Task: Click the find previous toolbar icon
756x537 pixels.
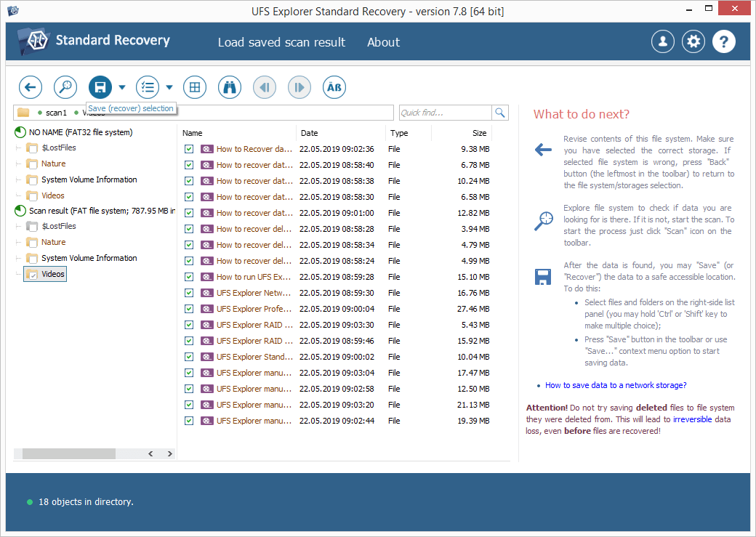Action: 265,87
